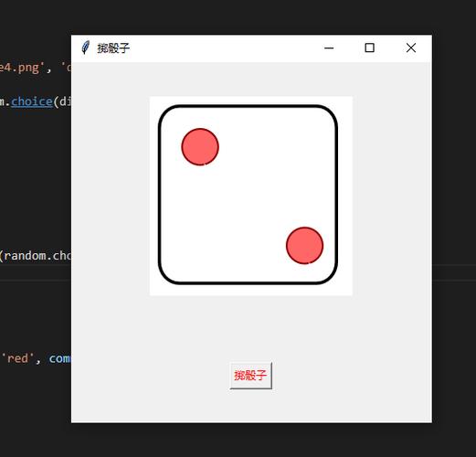Click '(random.cho' text in the code editor
476x457 pixels.
pos(36,256)
